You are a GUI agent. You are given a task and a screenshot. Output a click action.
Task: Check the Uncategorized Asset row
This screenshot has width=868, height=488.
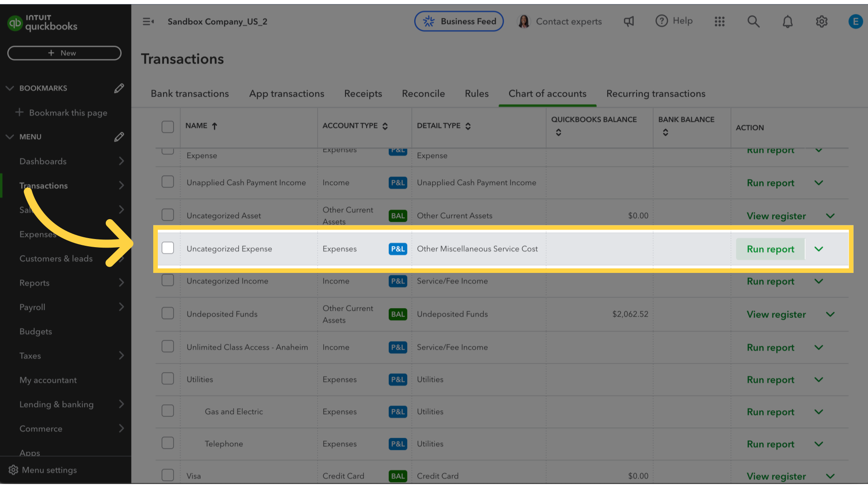(x=168, y=215)
